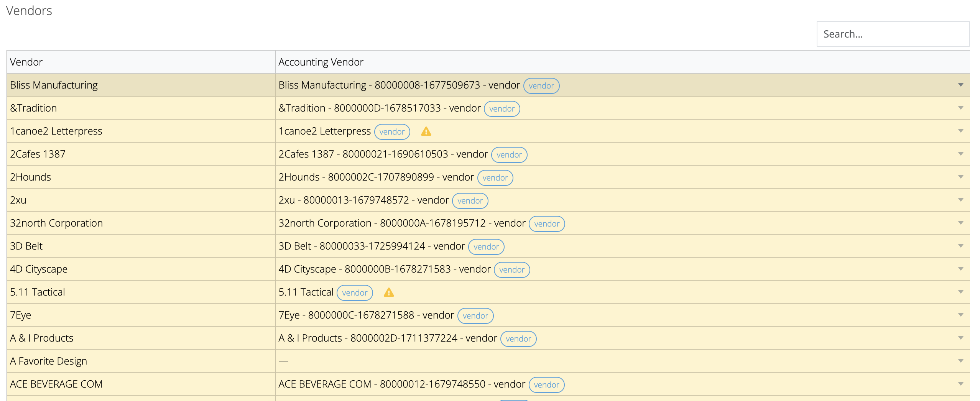The width and height of the screenshot is (980, 401).
Task: Click '7Eye - 8000000C-1678271588 - vendor' text
Action: point(366,315)
